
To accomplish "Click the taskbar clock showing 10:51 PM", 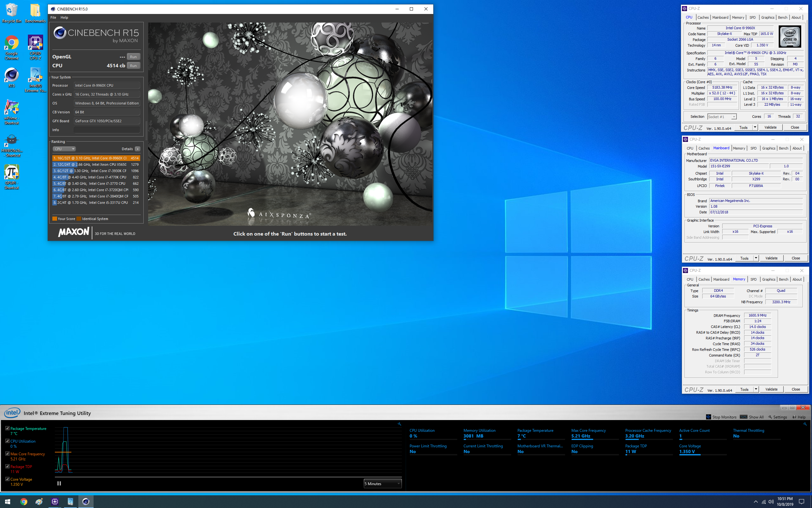I will coord(785,502).
